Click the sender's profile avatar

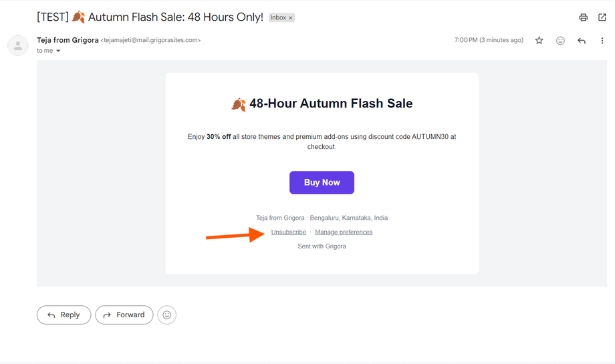(18, 45)
